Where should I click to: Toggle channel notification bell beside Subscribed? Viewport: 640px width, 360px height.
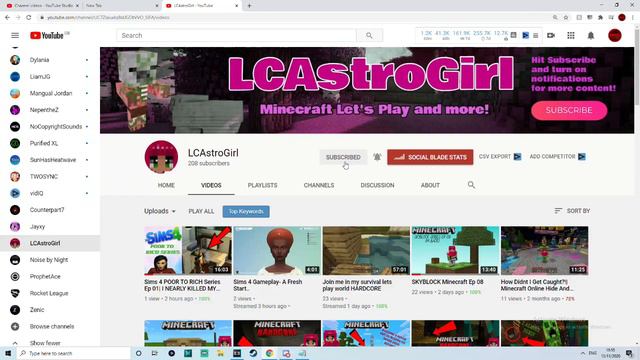coord(377,157)
